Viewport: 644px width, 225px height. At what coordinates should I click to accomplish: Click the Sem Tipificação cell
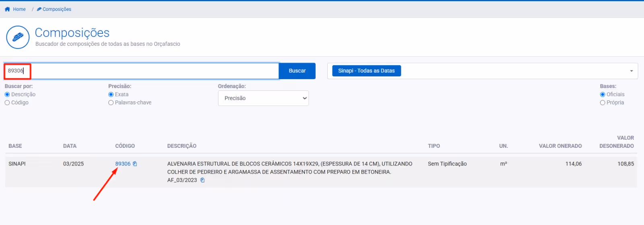pyautogui.click(x=447, y=164)
